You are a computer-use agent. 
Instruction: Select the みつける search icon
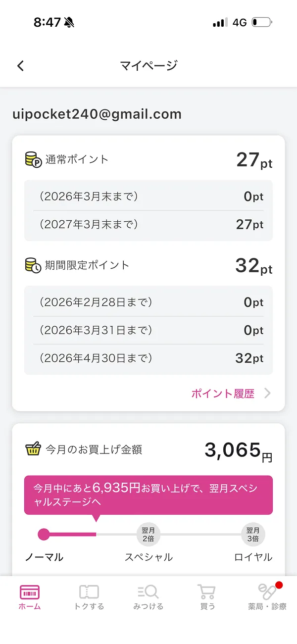(x=148, y=592)
